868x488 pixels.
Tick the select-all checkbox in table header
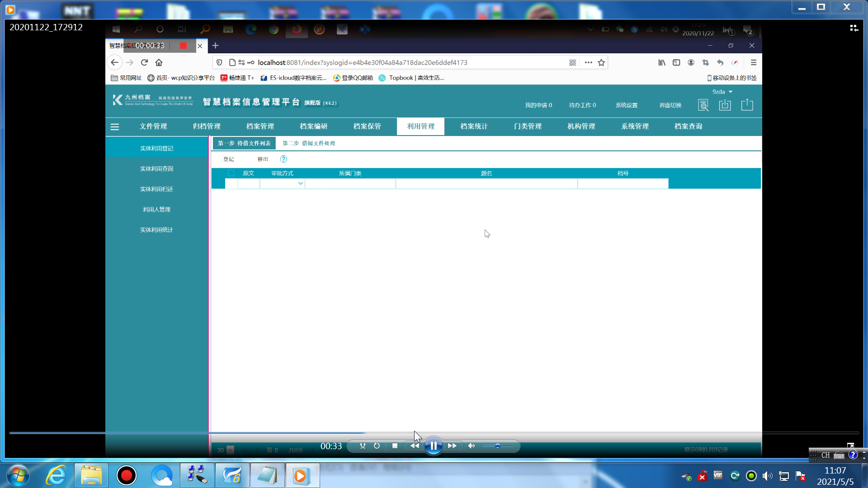pos(231,173)
